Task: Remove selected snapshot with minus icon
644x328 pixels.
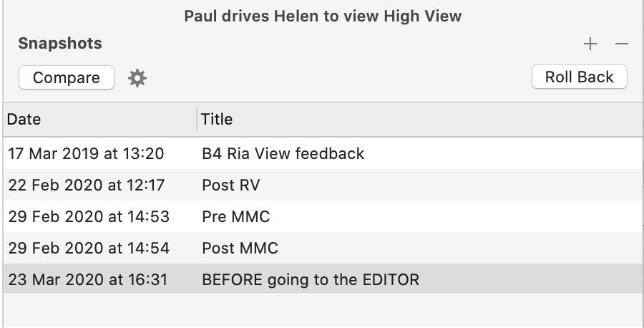Action: [x=622, y=44]
